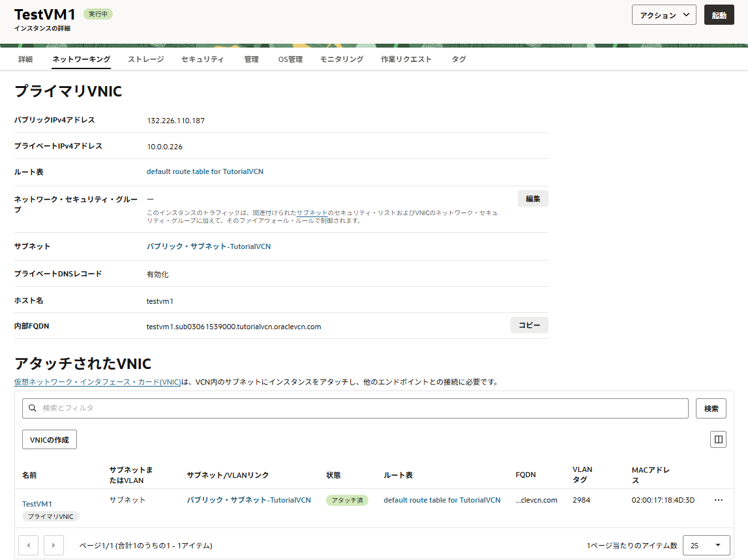Copy the internal FQDN with the コピー button
The height and width of the screenshot is (560, 748).
click(x=529, y=325)
